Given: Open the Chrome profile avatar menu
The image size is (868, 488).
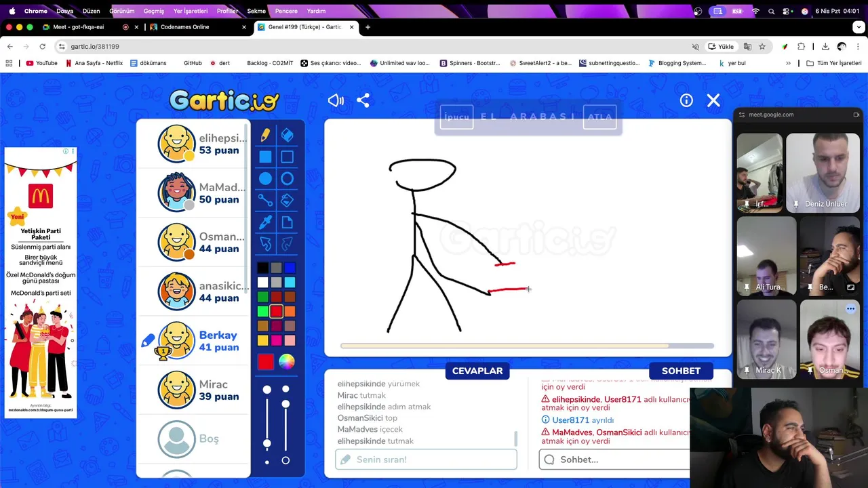Looking at the screenshot, I should [842, 47].
